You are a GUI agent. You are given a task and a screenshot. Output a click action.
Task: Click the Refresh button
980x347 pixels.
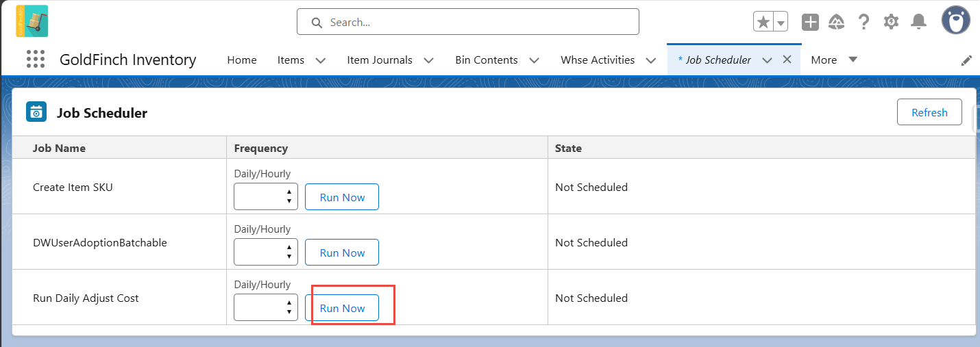coord(929,112)
